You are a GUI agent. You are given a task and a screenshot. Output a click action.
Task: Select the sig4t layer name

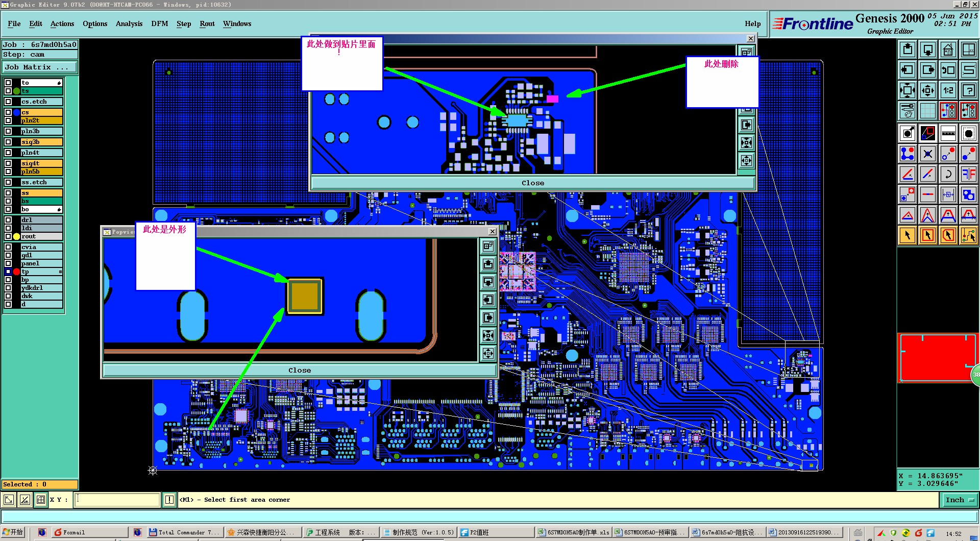41,163
